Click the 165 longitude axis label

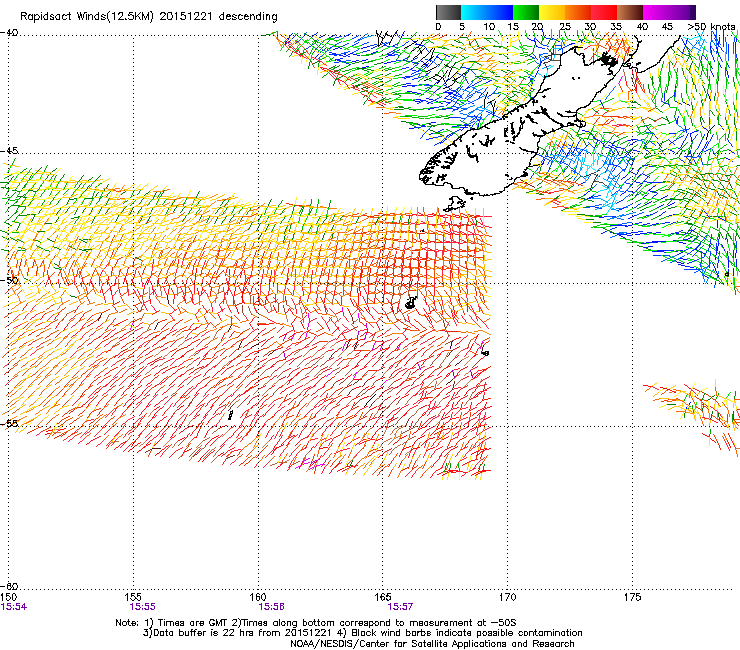pyautogui.click(x=383, y=597)
